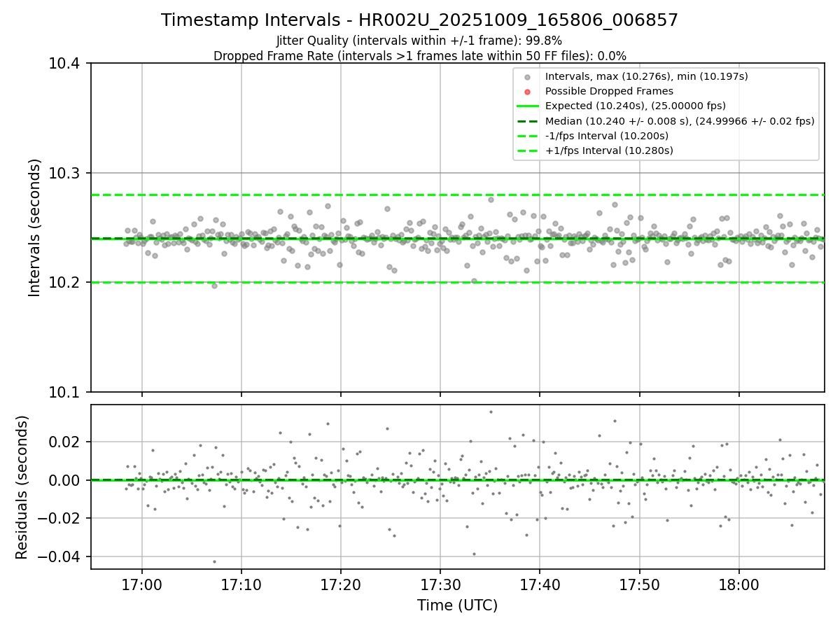This screenshot has width=840, height=630.
Task: Click the 17:30 x-axis tick label
Action: click(x=440, y=584)
